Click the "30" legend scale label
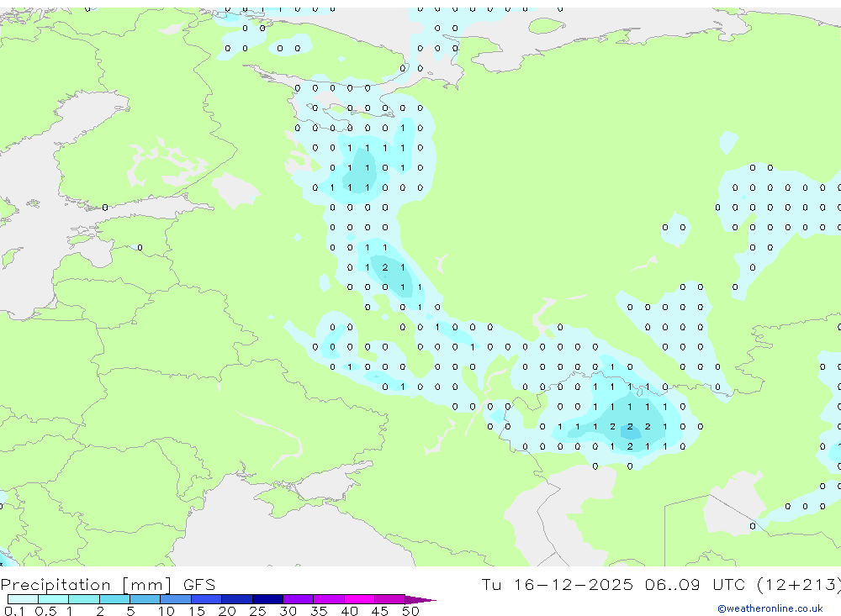 288,611
